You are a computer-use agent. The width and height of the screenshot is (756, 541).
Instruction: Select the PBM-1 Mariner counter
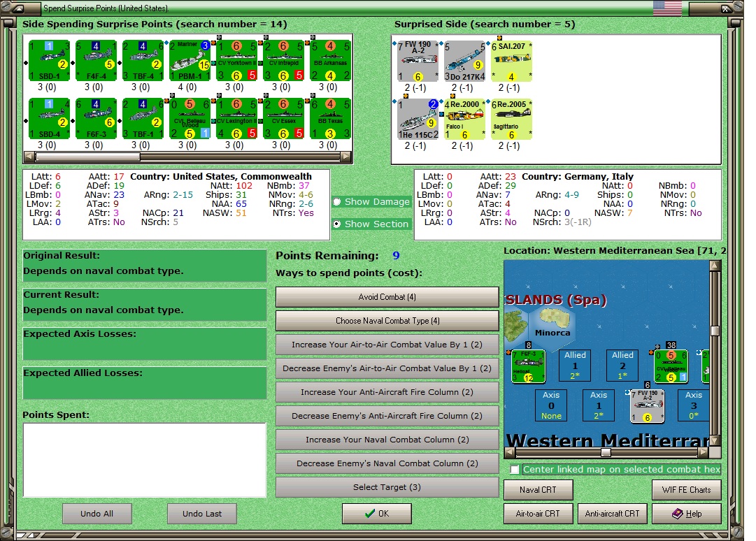[190, 61]
